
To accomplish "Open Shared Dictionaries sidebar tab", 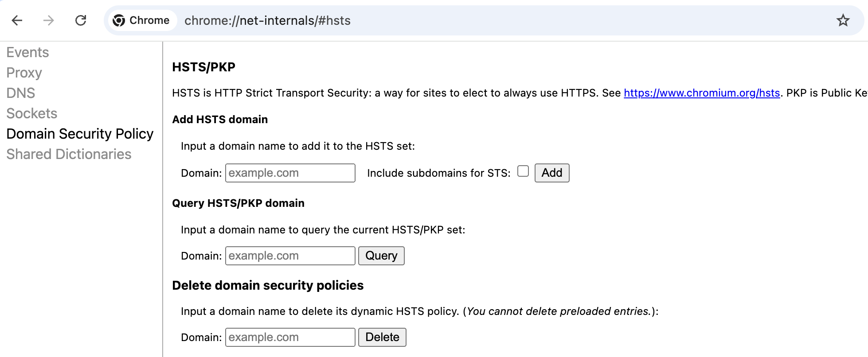I will point(69,154).
